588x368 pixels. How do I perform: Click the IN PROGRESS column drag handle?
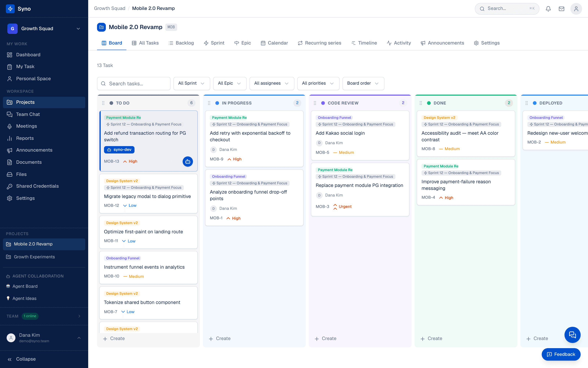(209, 103)
